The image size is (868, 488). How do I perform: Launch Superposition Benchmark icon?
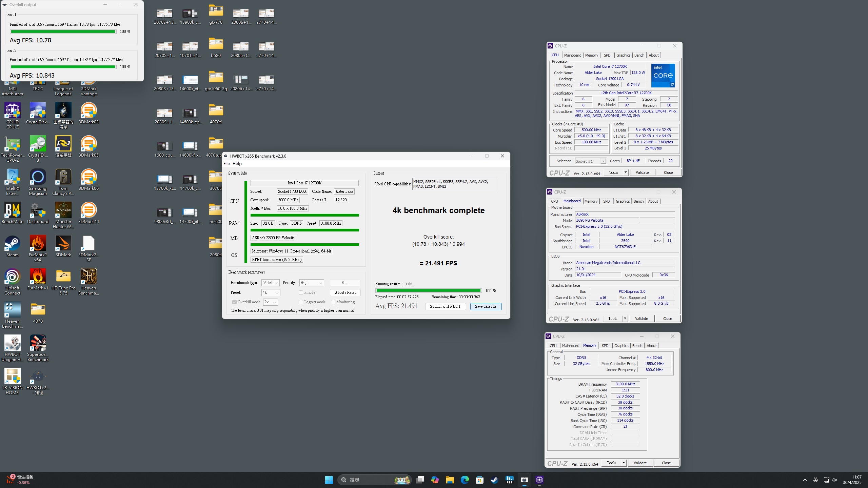[x=38, y=348]
